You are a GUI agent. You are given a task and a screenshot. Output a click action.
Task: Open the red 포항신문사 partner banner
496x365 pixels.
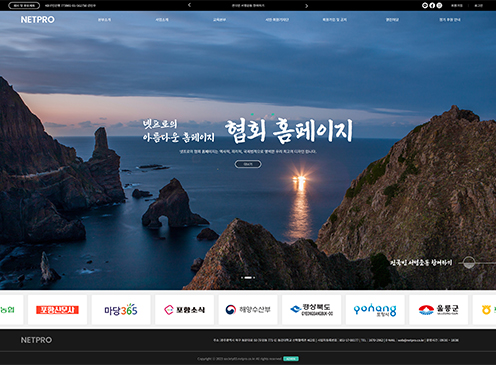coord(57,310)
